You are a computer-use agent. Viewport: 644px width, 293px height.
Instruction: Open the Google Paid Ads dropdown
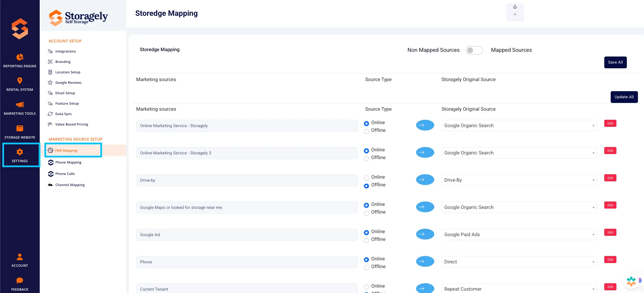coord(519,234)
